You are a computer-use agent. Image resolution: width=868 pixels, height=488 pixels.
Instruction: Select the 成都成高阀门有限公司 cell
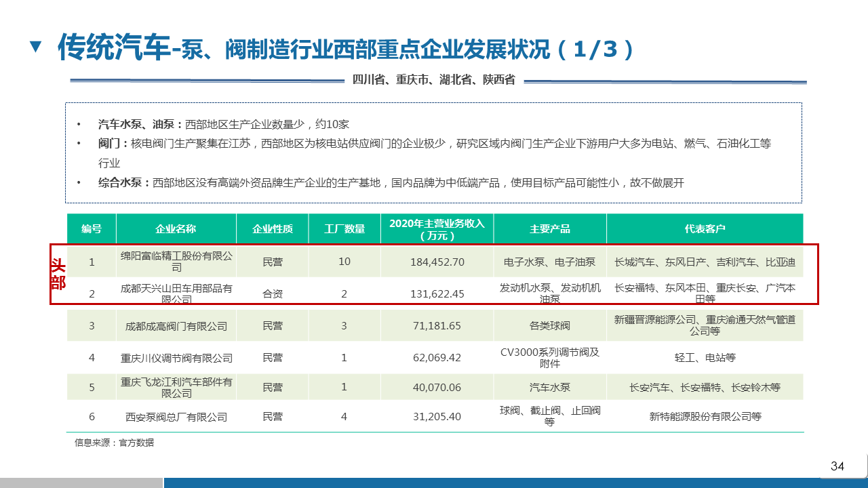click(176, 326)
